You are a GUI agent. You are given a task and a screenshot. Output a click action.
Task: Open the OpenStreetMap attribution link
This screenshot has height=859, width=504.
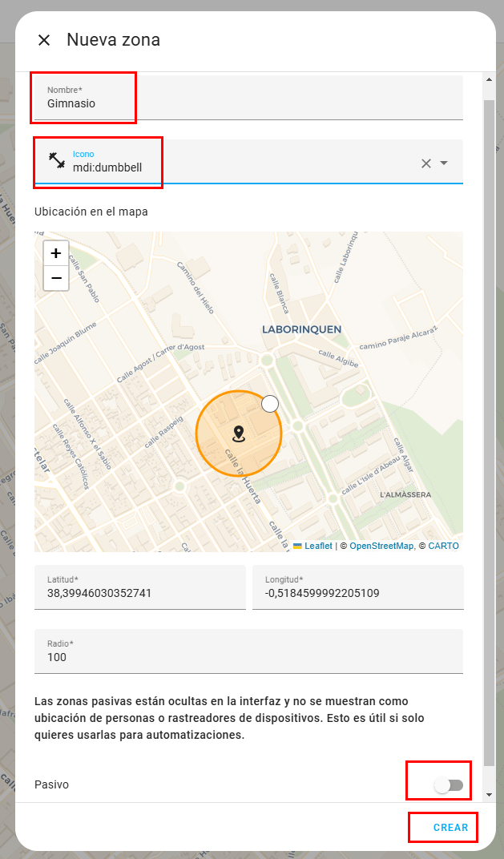381,546
